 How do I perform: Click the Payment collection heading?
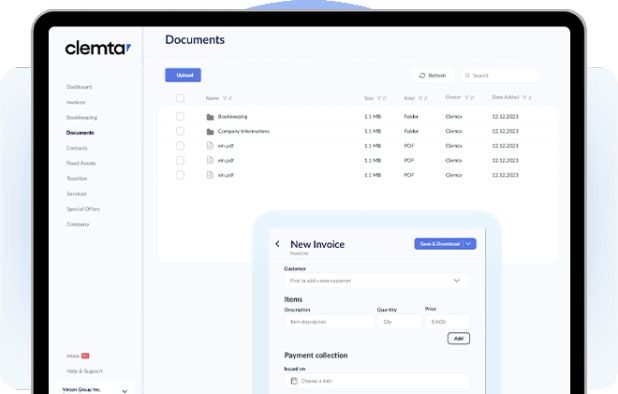316,355
